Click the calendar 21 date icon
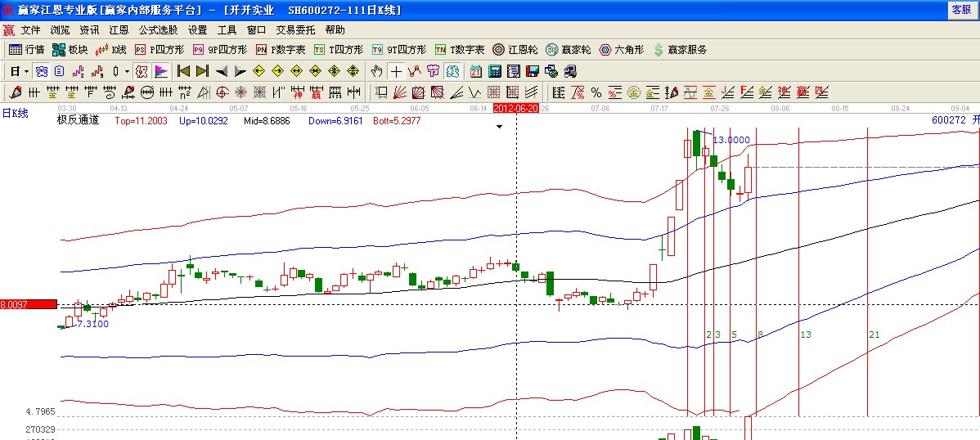Image resolution: width=980 pixels, height=440 pixels. point(476,71)
